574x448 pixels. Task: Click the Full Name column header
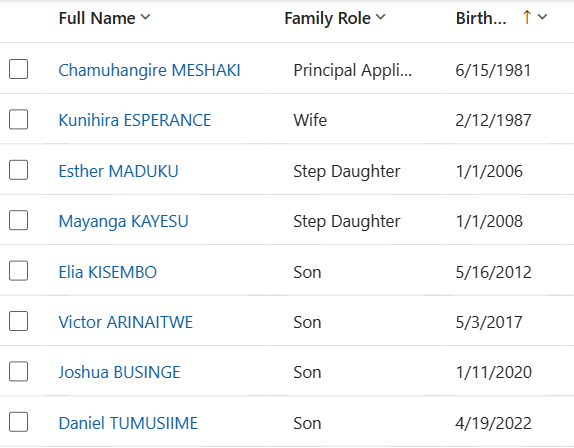click(x=97, y=18)
